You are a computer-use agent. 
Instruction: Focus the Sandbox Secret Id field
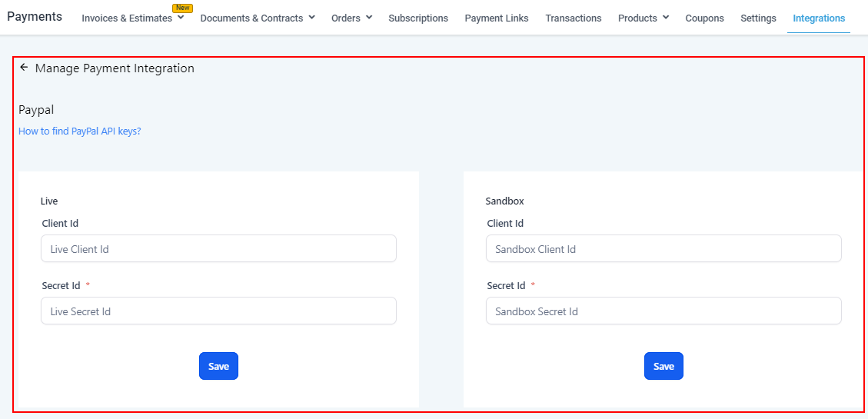tap(663, 311)
